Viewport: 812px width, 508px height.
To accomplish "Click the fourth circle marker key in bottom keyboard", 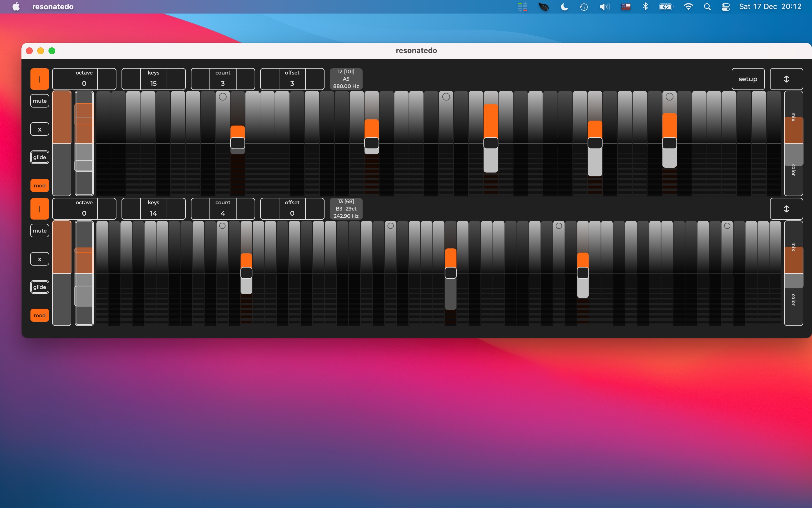I will click(x=727, y=226).
